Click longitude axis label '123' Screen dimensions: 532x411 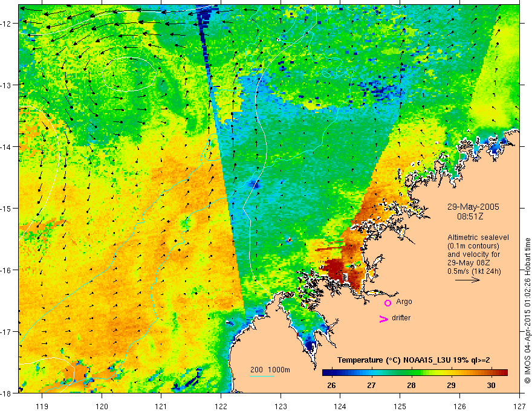pos(281,406)
